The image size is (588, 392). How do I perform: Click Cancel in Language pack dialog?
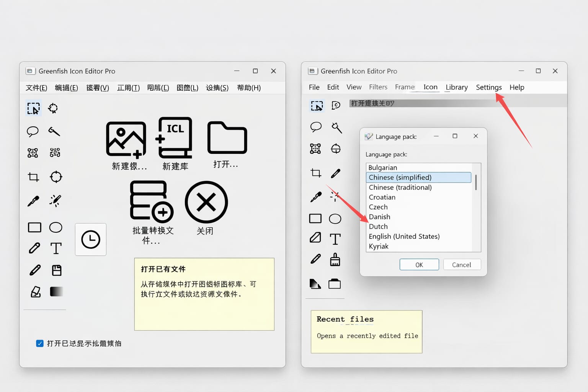click(462, 265)
